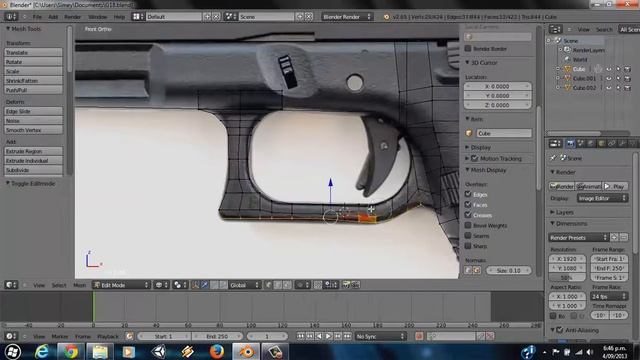Uncheck the Edges overlay checkbox
640x360 pixels.
468,194
